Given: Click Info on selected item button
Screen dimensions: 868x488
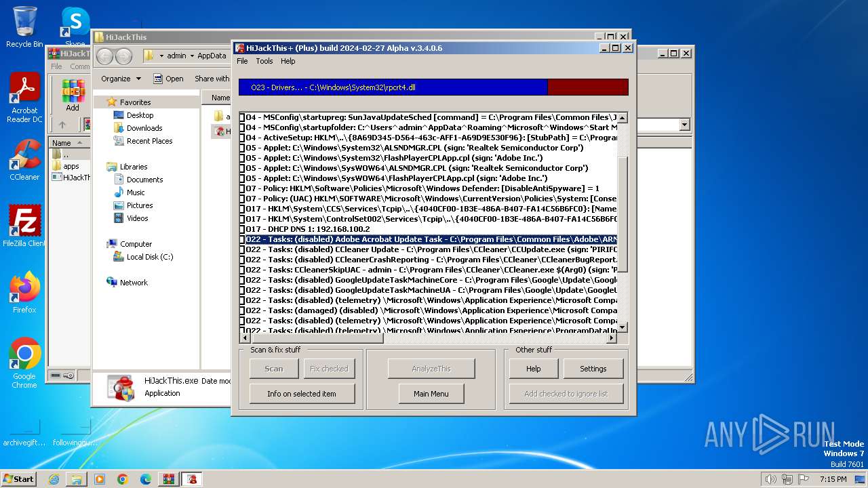Looking at the screenshot, I should tap(302, 394).
